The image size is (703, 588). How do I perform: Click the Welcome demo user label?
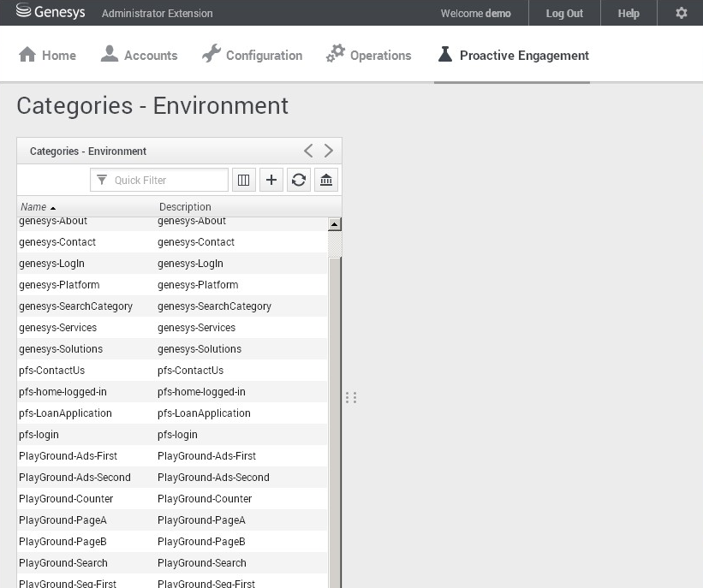point(476,14)
